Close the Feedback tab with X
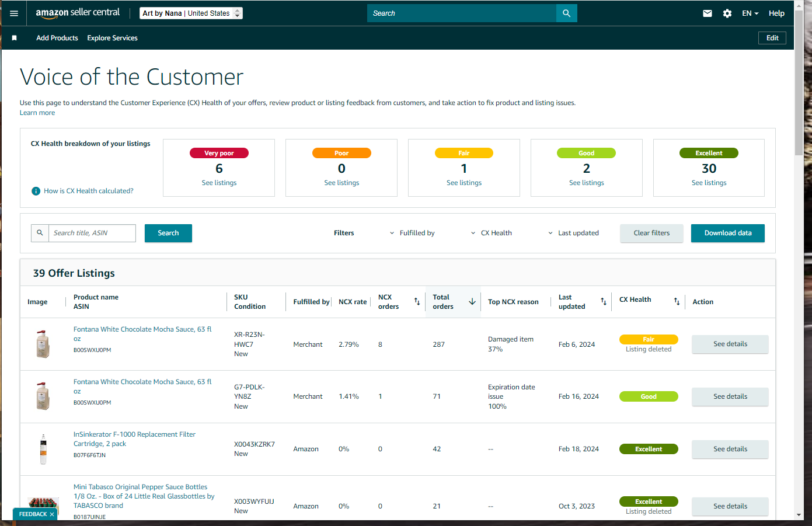812x526 pixels. 52,514
